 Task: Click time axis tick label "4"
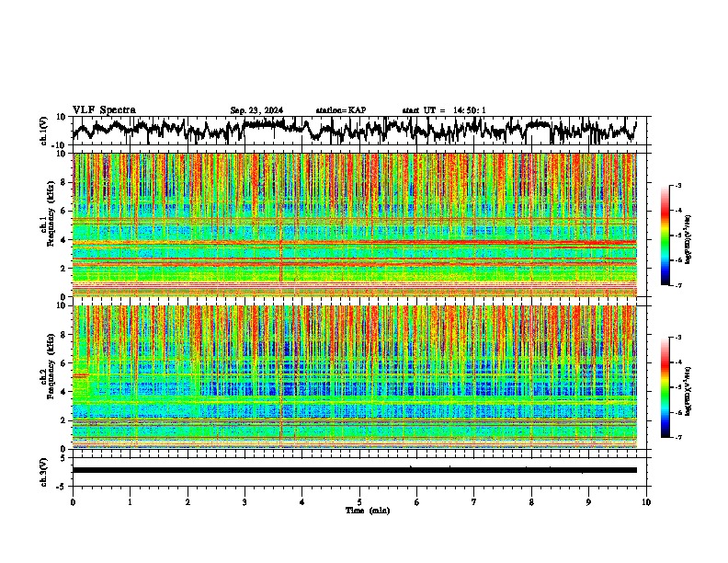click(x=302, y=502)
